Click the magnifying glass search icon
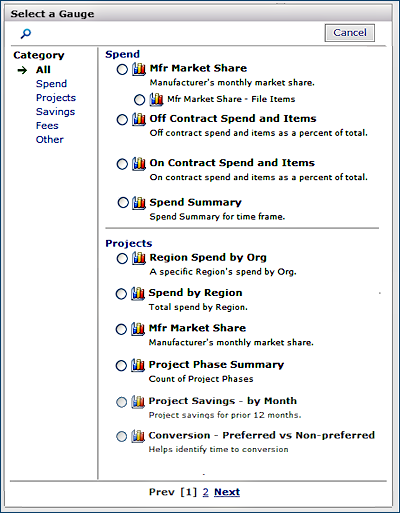This screenshot has height=513, width=400. tap(26, 33)
